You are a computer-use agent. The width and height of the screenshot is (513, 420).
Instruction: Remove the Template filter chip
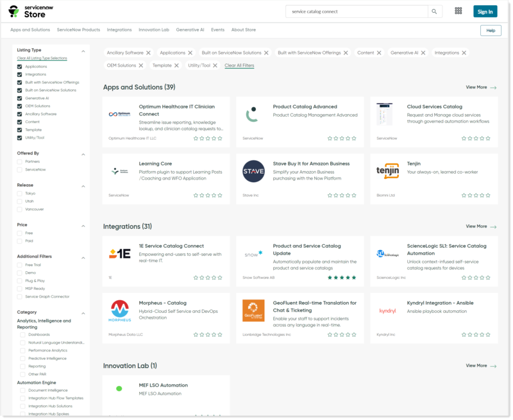tap(177, 65)
